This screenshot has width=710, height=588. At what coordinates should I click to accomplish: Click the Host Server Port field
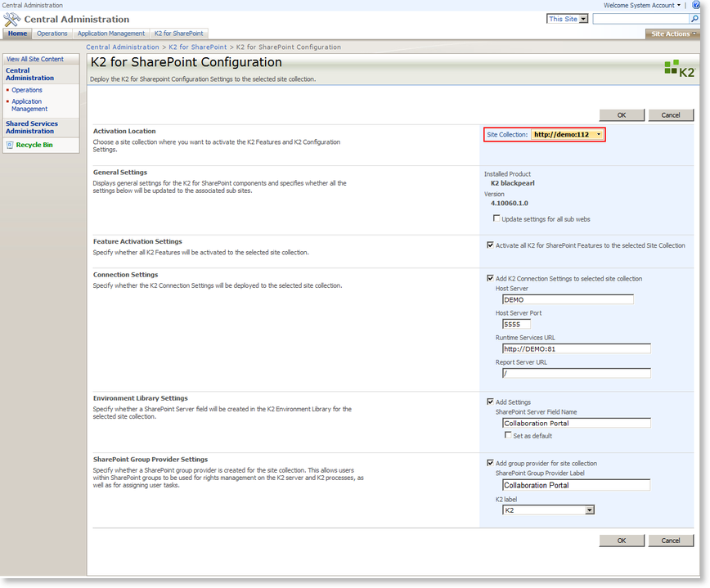pos(516,324)
